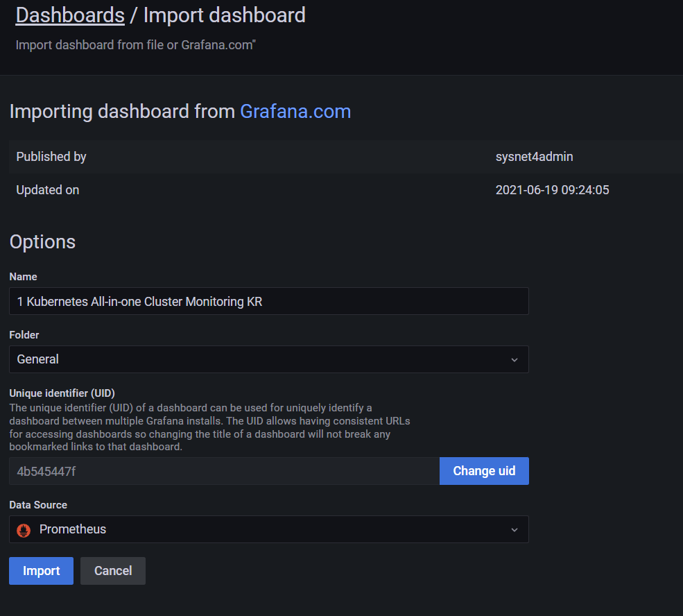This screenshot has width=683, height=616.
Task: Click the UID field containing 4b545447f
Action: 225,471
